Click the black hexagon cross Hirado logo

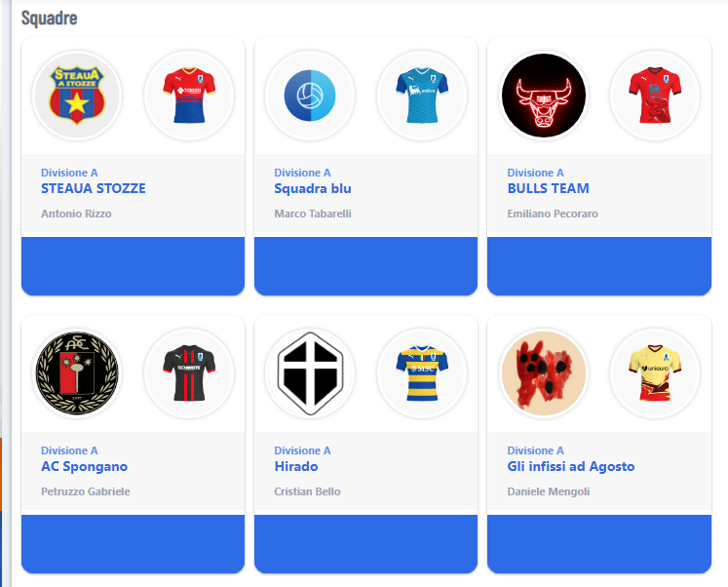(x=310, y=373)
